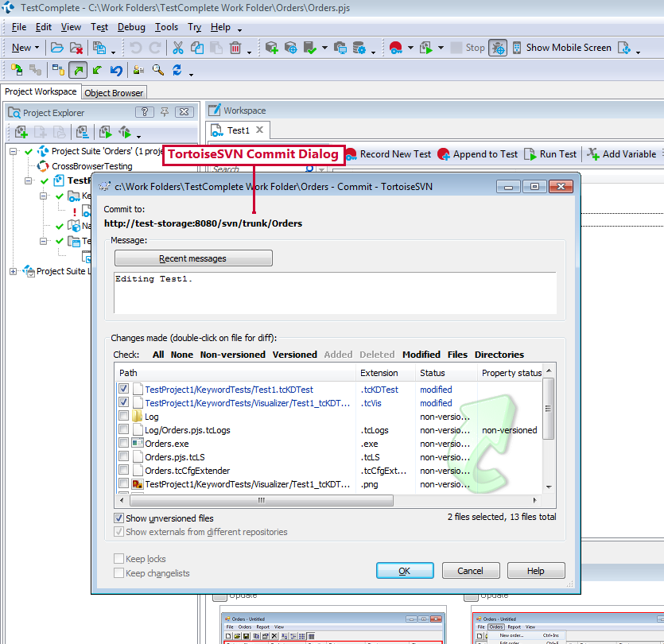The width and height of the screenshot is (664, 644).
Task: Open the File menu
Action: click(x=19, y=27)
